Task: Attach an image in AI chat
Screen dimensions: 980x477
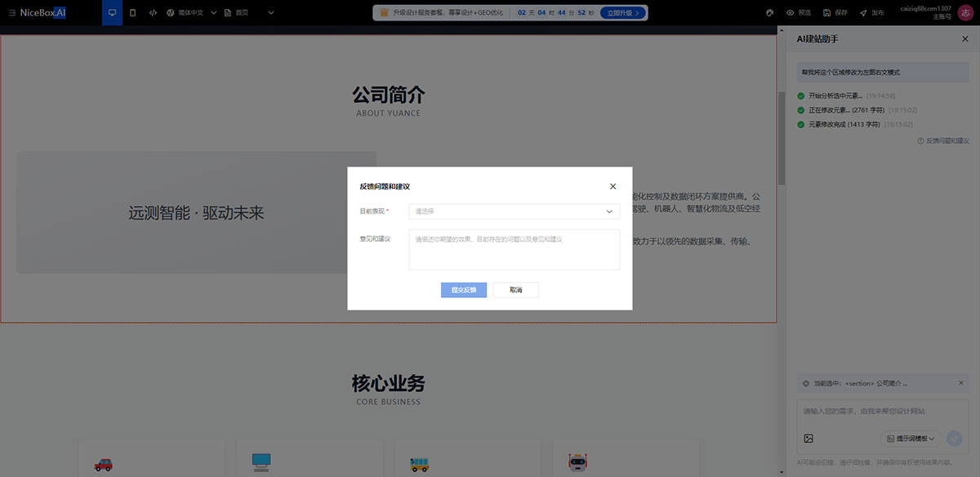Action: pos(808,439)
